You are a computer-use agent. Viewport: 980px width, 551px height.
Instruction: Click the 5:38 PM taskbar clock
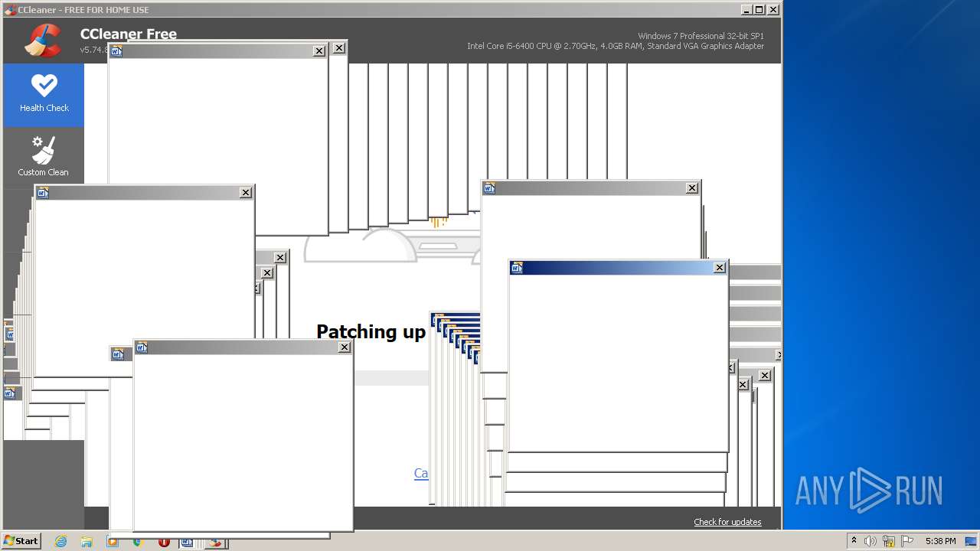pos(940,541)
